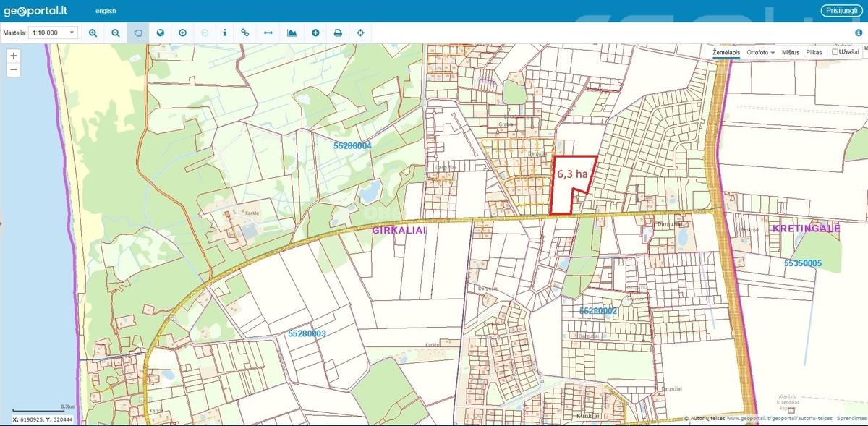This screenshot has height=426, width=868.
Task: Select the distance measure tool
Action: point(268,33)
